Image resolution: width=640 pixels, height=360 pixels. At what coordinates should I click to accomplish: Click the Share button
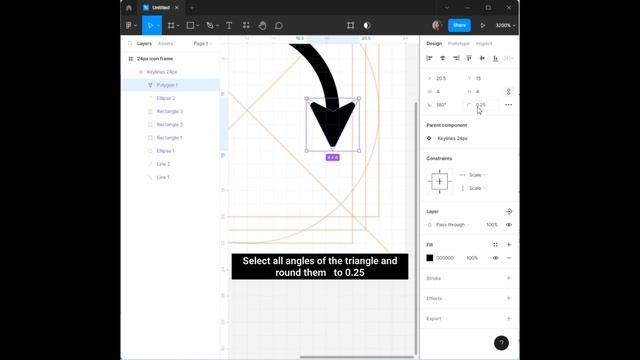[459, 25]
